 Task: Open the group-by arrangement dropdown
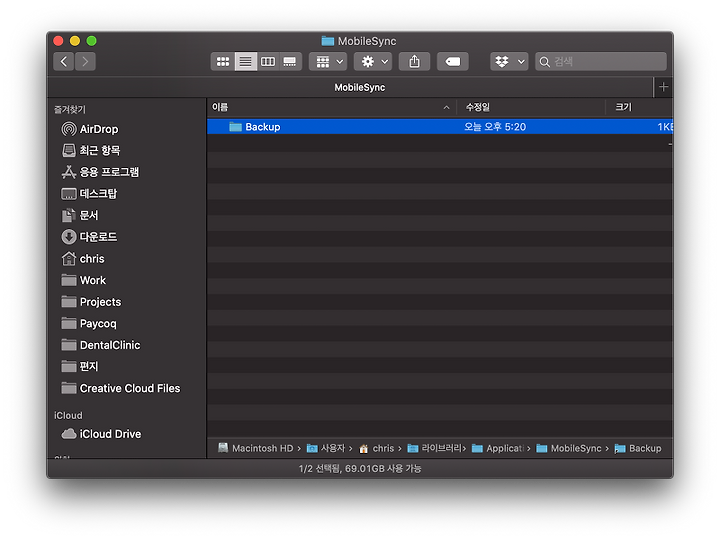click(328, 62)
